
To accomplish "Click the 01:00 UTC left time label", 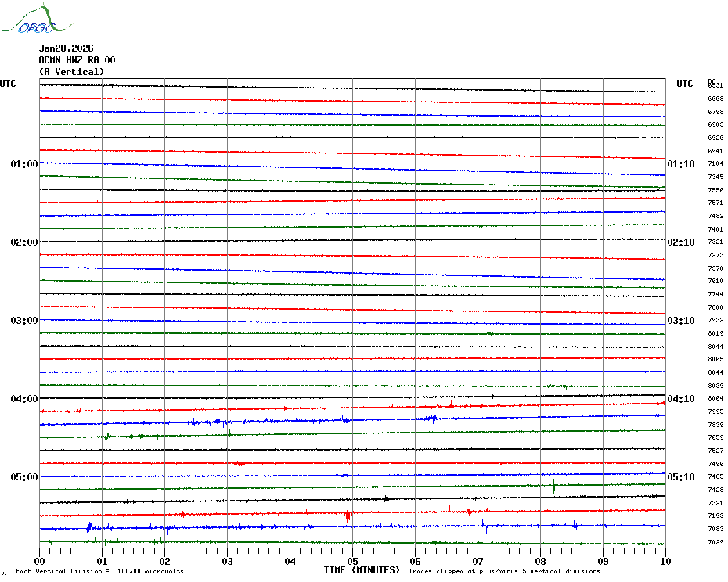I will (23, 164).
